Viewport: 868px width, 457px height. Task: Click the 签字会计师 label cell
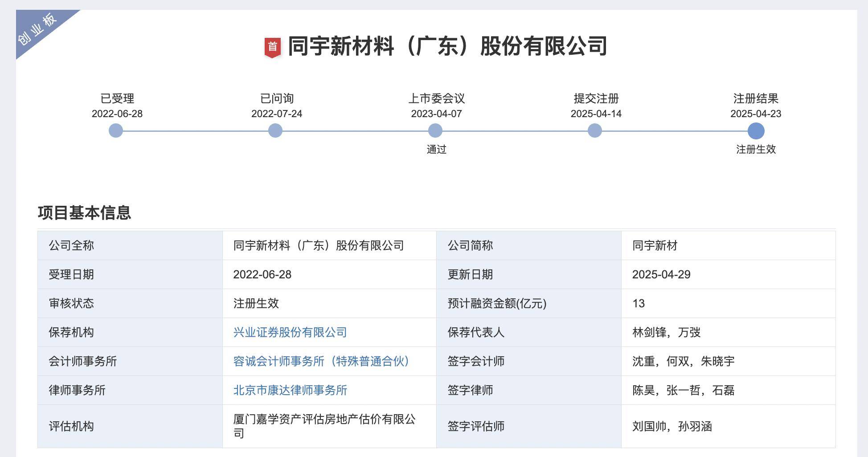[x=529, y=361]
